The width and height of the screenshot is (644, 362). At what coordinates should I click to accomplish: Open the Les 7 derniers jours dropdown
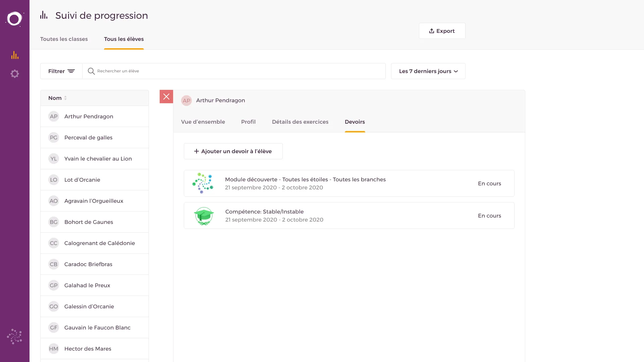[x=428, y=71]
